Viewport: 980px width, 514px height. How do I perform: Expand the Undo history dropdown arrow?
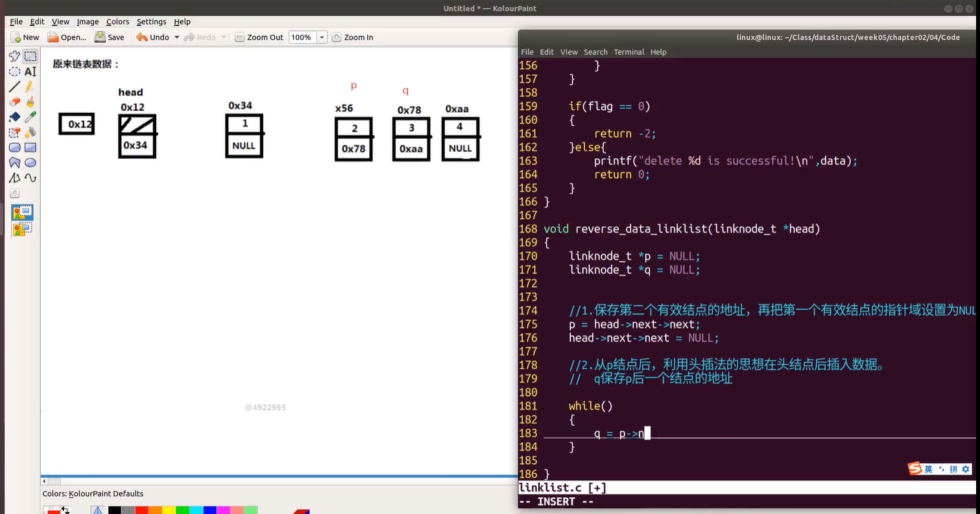(176, 38)
